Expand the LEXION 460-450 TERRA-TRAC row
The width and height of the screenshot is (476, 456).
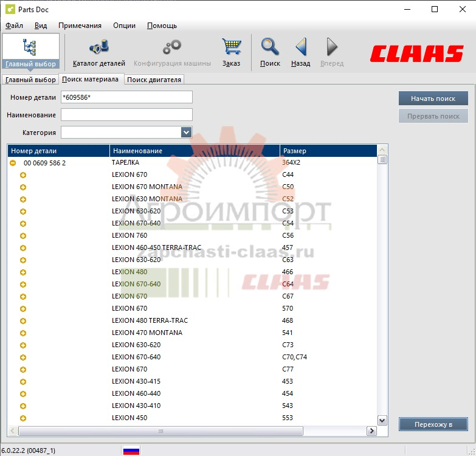tap(23, 248)
